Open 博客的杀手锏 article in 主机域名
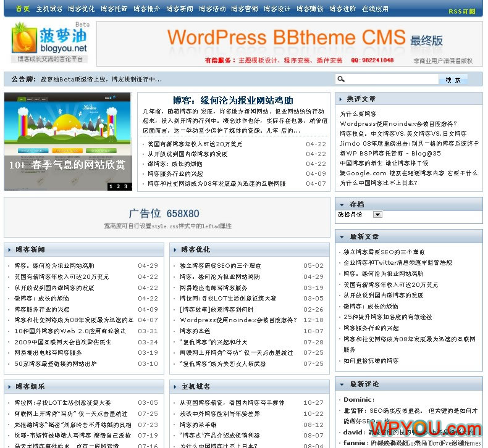This screenshot has height=448, width=488. pyautogui.click(x=198, y=425)
